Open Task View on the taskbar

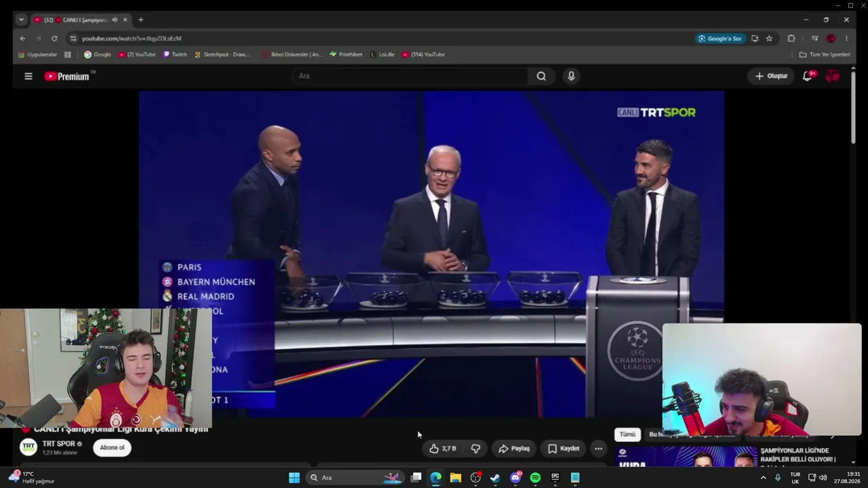point(416,478)
